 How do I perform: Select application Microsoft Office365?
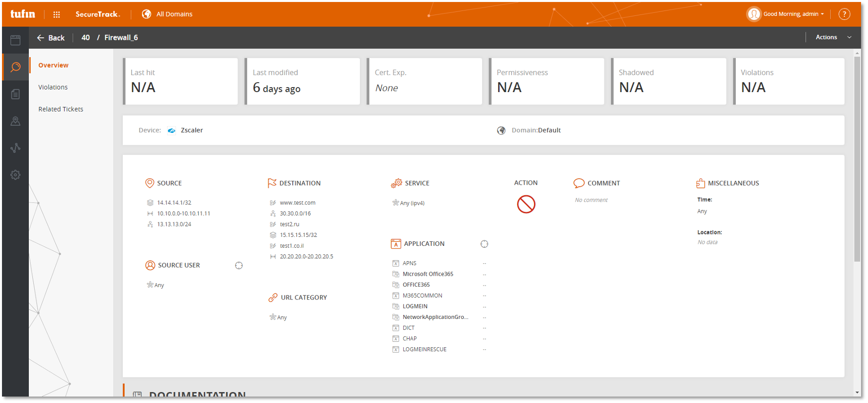428,274
